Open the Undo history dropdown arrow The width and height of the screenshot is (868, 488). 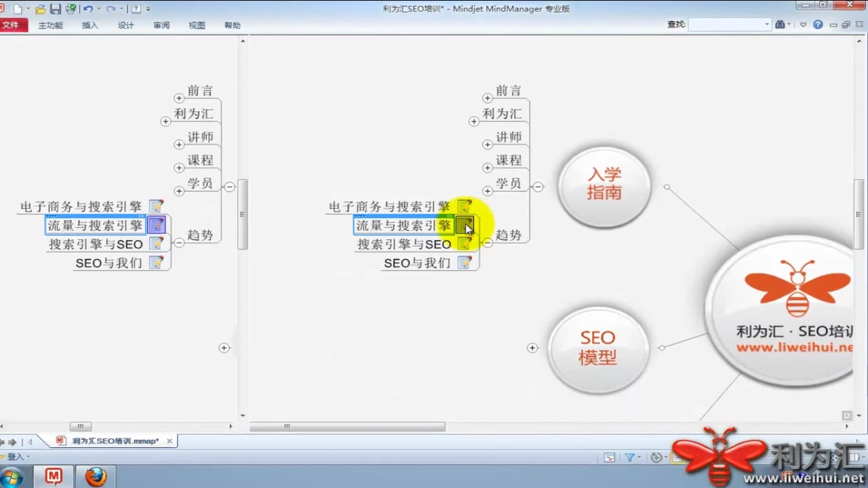[98, 9]
